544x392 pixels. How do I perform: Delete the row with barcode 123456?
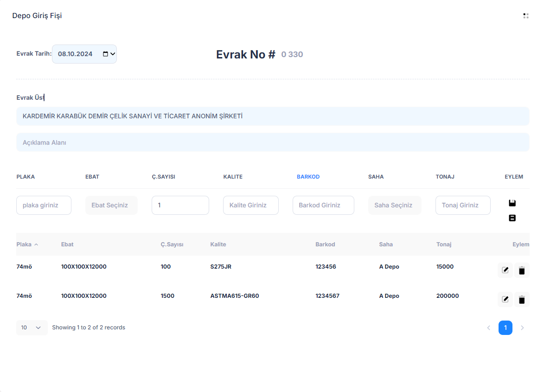(522, 270)
